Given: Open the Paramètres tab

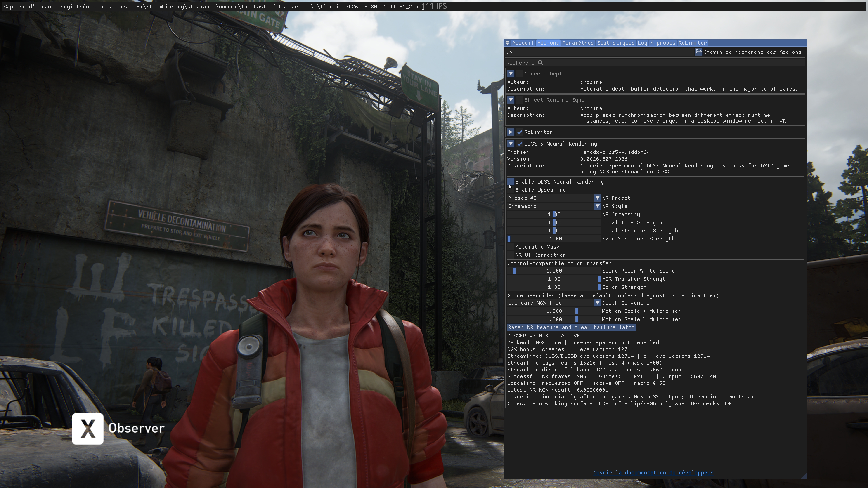Looking at the screenshot, I should pyautogui.click(x=578, y=43).
